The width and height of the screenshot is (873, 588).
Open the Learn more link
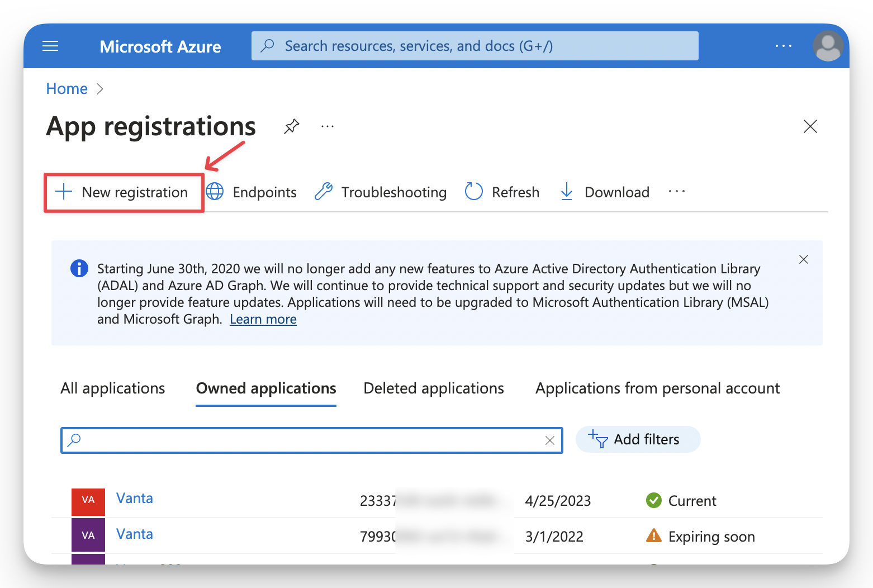click(x=263, y=319)
